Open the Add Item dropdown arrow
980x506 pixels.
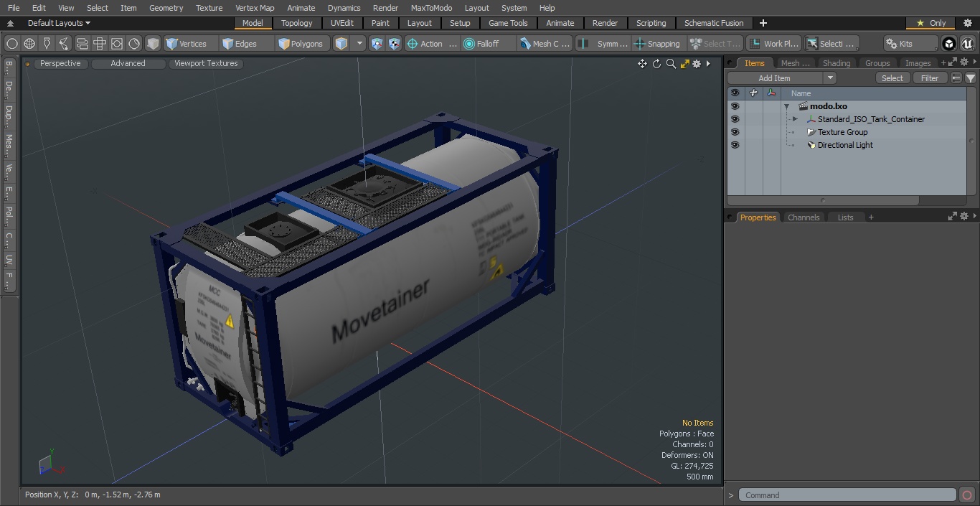(830, 78)
